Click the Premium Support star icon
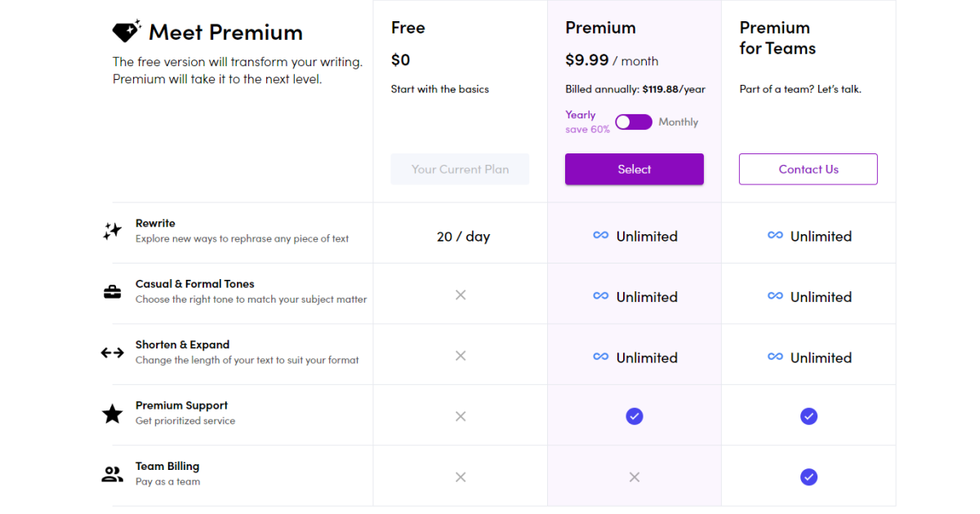 click(x=112, y=414)
